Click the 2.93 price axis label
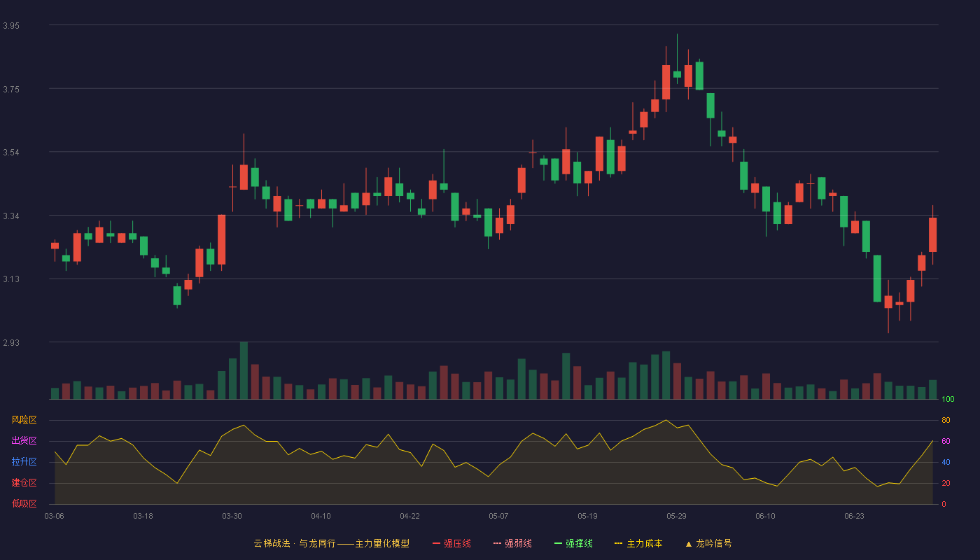The width and height of the screenshot is (980, 560). (11, 342)
